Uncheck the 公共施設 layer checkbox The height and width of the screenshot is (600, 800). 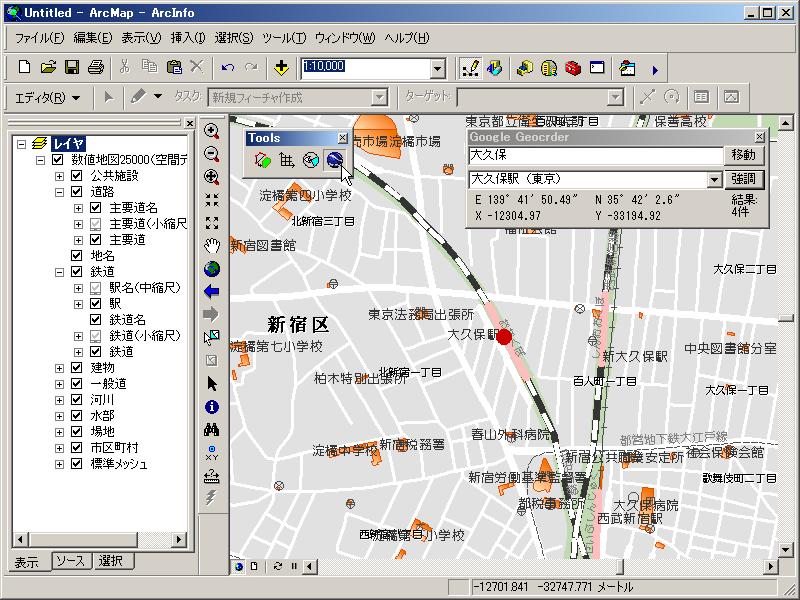coord(77,176)
